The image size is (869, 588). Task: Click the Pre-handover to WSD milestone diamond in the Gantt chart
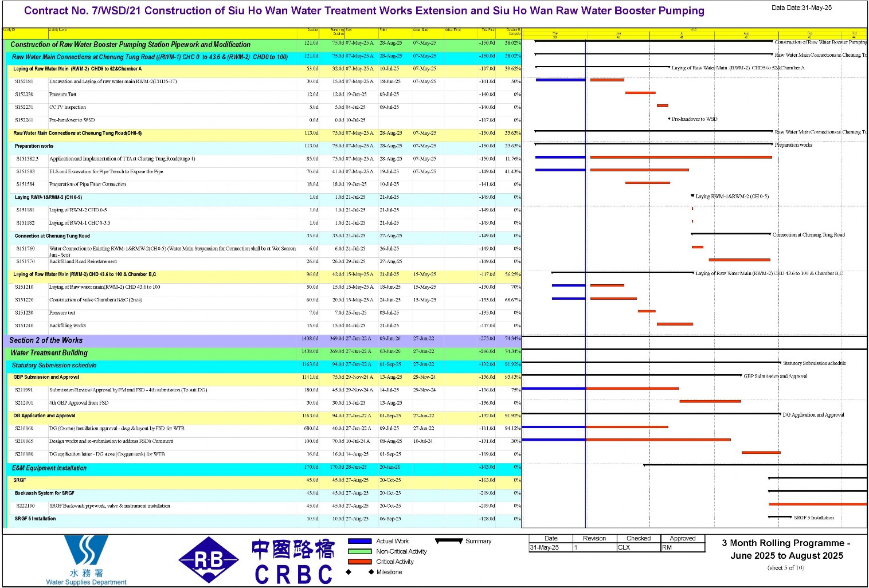click(669, 119)
